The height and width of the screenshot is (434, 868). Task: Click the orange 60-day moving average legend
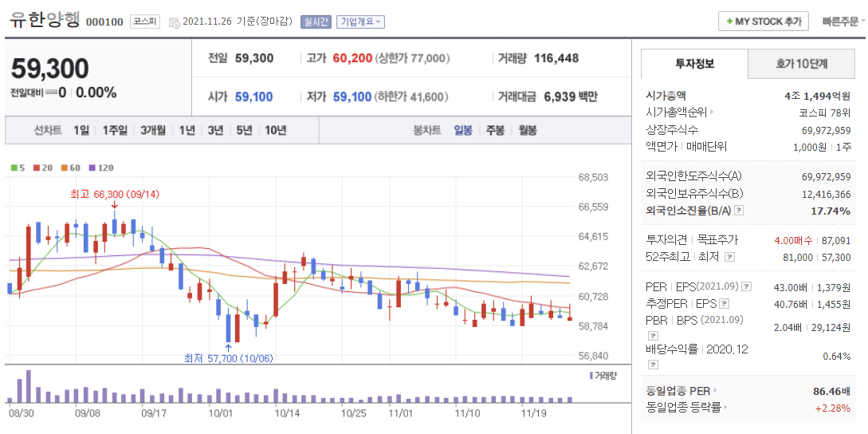click(x=71, y=168)
